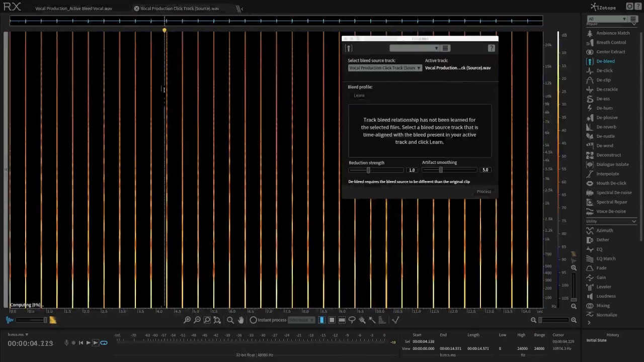Expand the module panel's bottom chevron
The height and width of the screenshot is (362, 644).
pyautogui.click(x=589, y=322)
